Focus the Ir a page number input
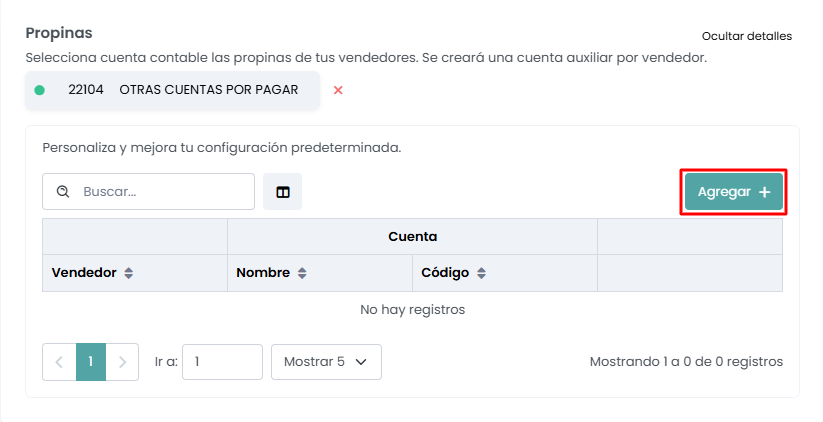This screenshot has width=823, height=422. pyautogui.click(x=222, y=362)
